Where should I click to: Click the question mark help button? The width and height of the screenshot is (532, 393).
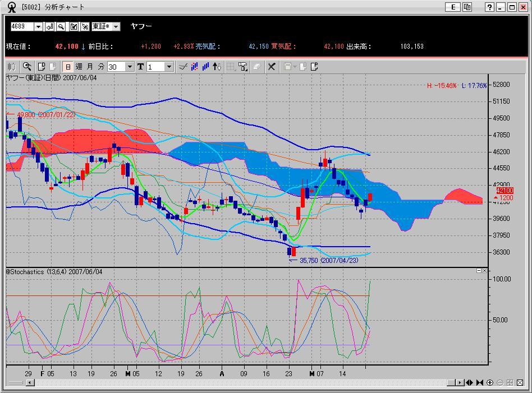(489, 7)
